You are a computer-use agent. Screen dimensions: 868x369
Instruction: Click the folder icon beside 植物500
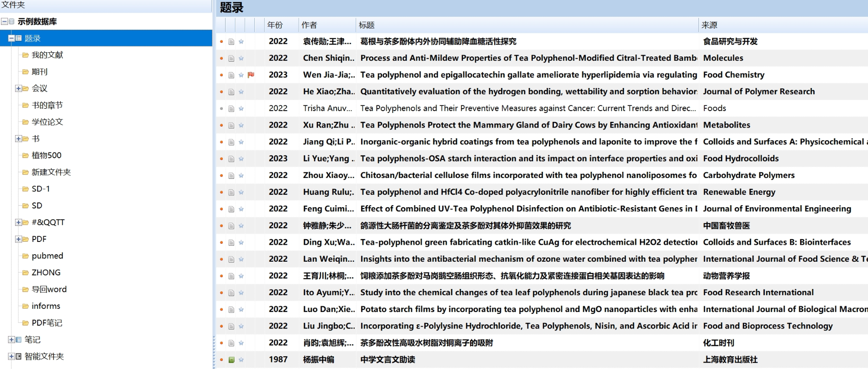pos(25,155)
